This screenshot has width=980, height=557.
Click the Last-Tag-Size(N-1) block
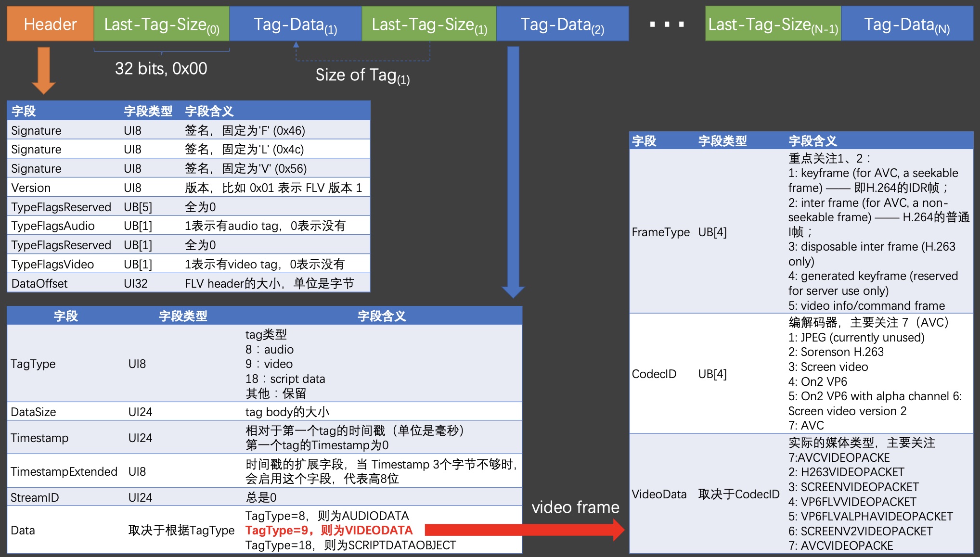pos(773,24)
